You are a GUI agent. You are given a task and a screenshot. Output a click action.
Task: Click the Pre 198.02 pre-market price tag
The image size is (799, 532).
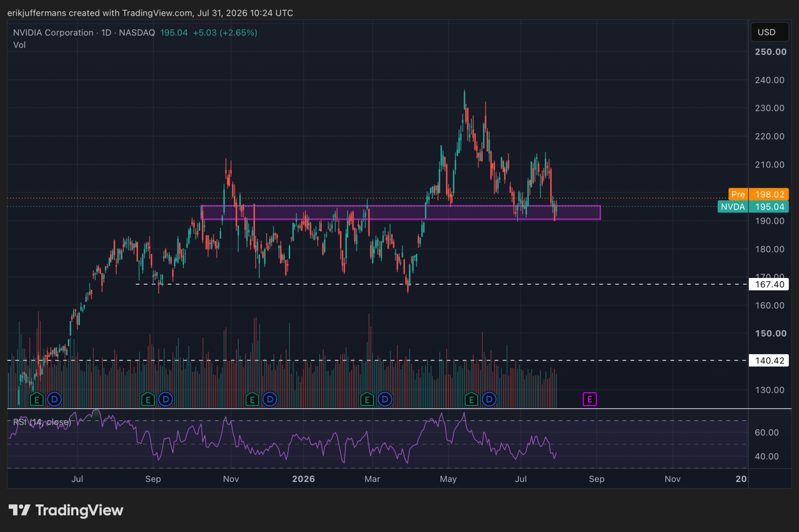(758, 194)
